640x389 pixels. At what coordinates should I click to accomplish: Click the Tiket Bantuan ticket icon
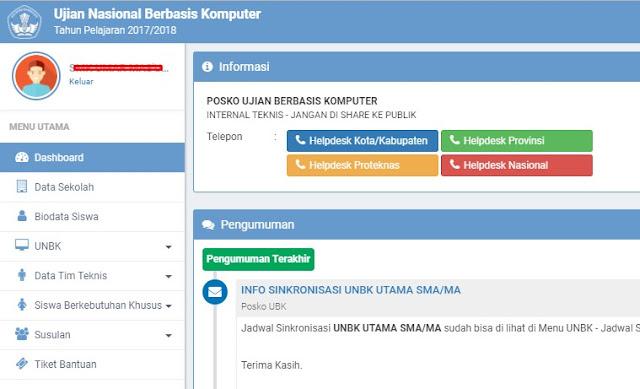(22, 363)
